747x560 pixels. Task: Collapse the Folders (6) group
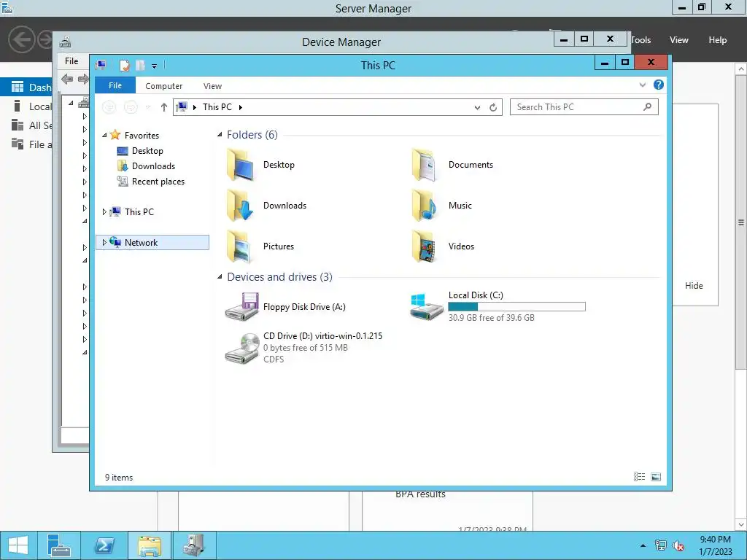tap(220, 135)
